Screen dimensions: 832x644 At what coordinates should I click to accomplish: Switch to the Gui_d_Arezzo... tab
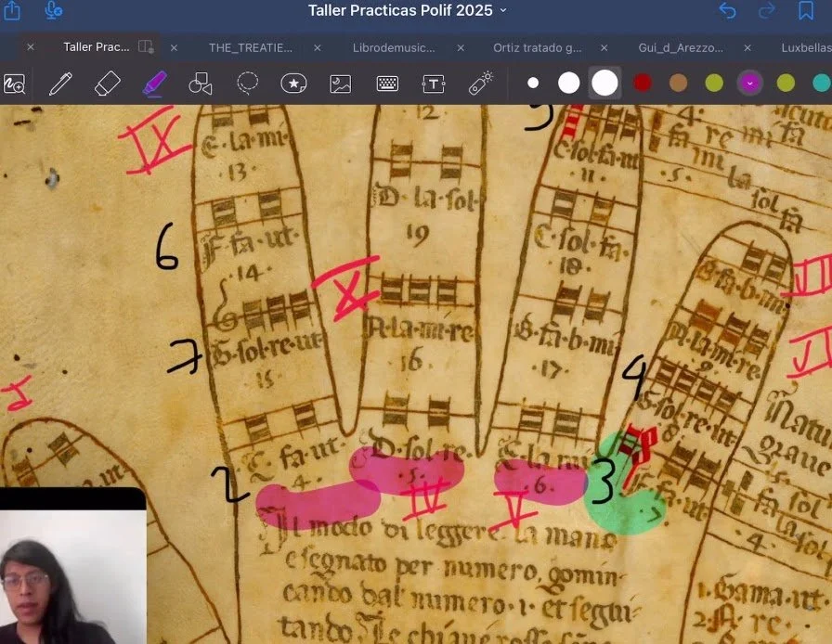(x=681, y=47)
